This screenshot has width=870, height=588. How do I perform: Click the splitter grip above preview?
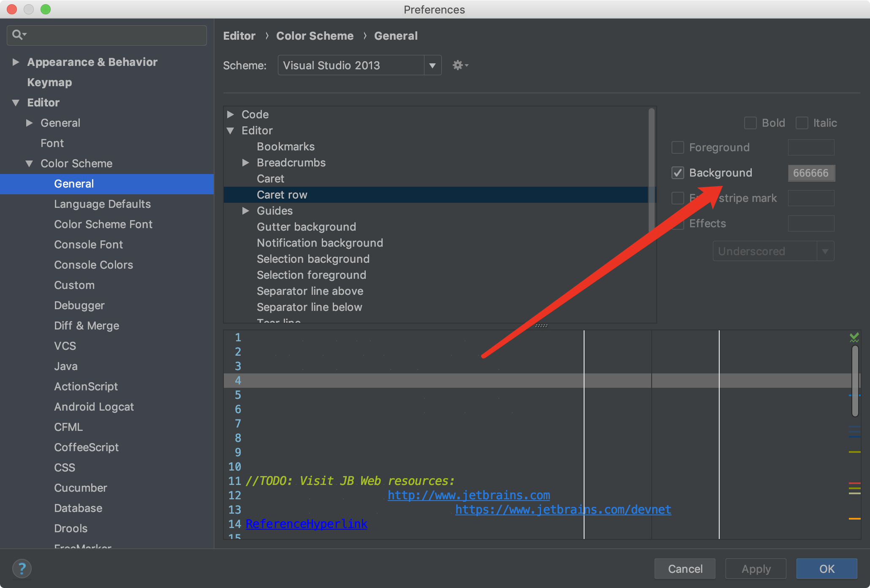tap(541, 326)
